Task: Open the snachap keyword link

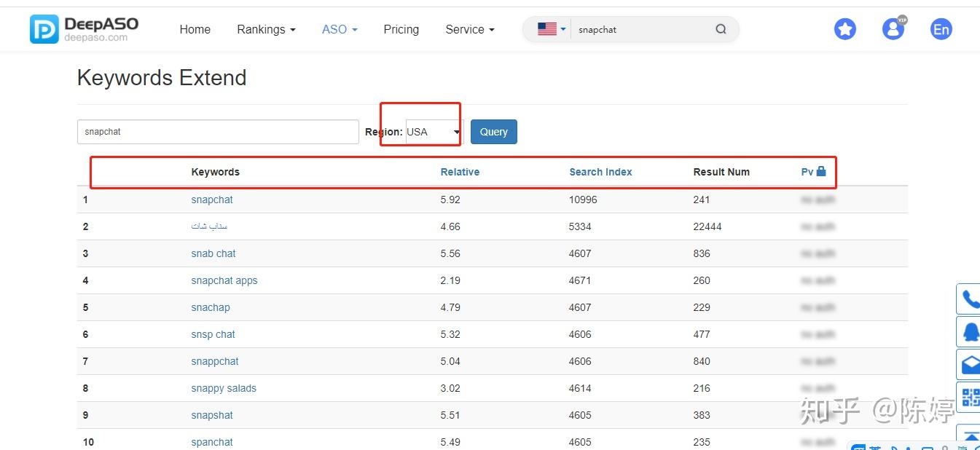Action: pyautogui.click(x=211, y=307)
